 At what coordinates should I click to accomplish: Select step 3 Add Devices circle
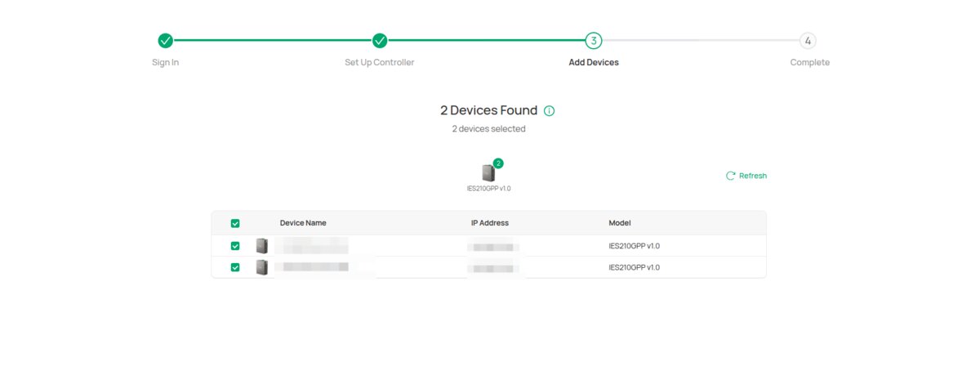coord(594,41)
